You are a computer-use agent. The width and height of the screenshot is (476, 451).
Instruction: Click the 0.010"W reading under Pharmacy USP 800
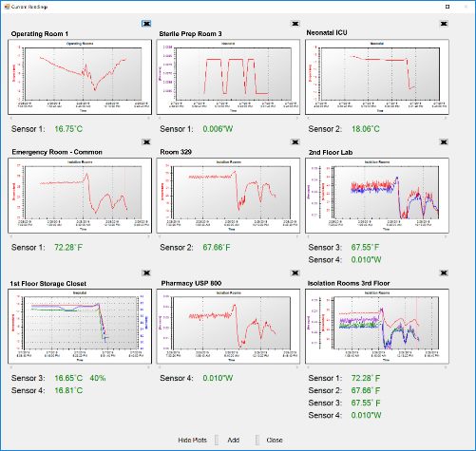218,378
